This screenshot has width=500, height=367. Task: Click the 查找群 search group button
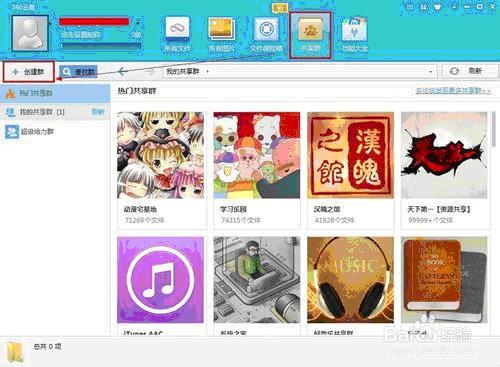coord(78,72)
